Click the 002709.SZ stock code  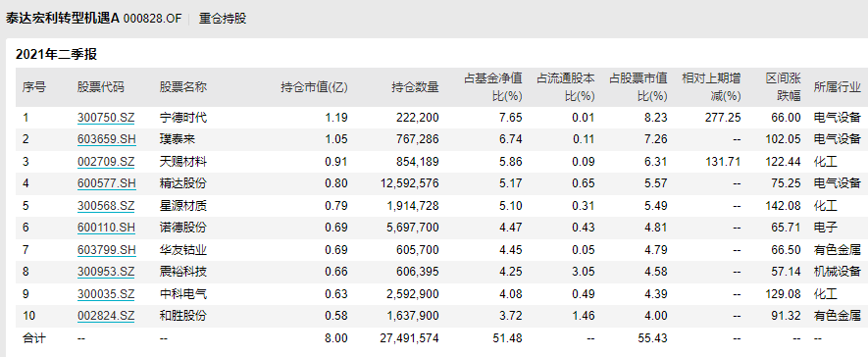(106, 162)
